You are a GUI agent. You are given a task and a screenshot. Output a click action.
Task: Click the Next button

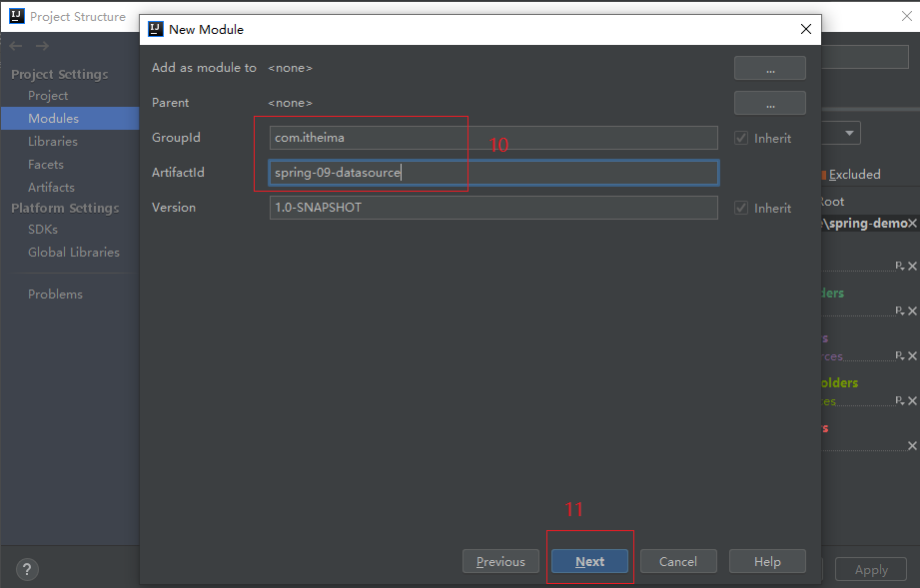pyautogui.click(x=589, y=561)
